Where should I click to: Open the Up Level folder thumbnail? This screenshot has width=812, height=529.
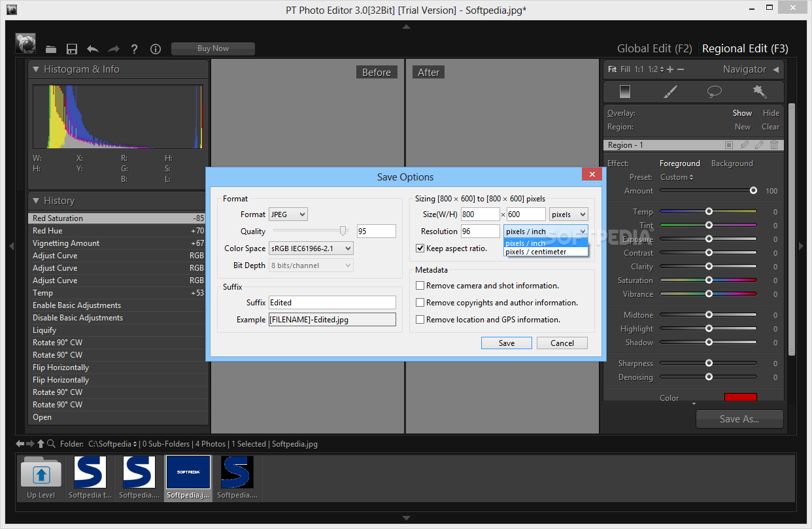coord(41,478)
